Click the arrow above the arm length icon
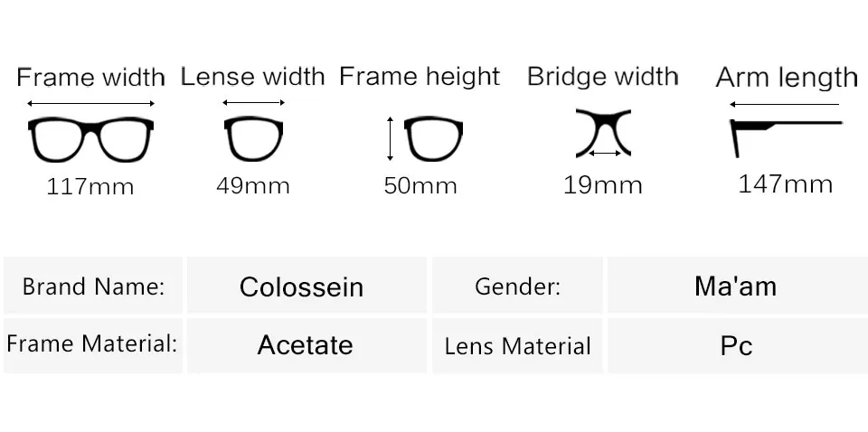The height and width of the screenshot is (432, 868). coord(785,104)
